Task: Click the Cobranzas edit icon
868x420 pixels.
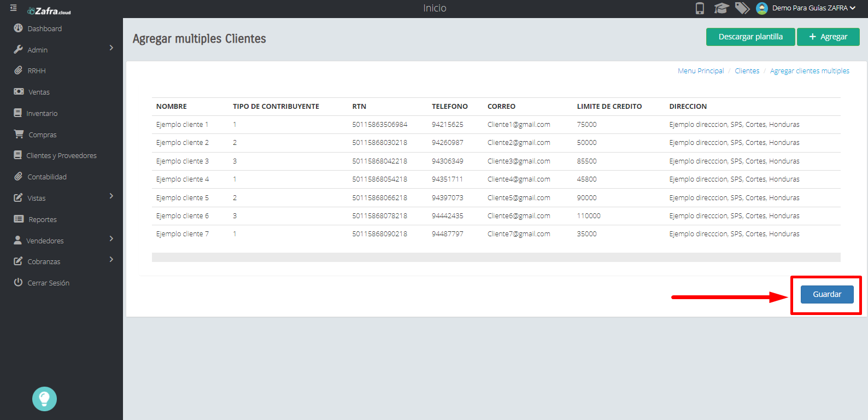Action: (x=18, y=261)
